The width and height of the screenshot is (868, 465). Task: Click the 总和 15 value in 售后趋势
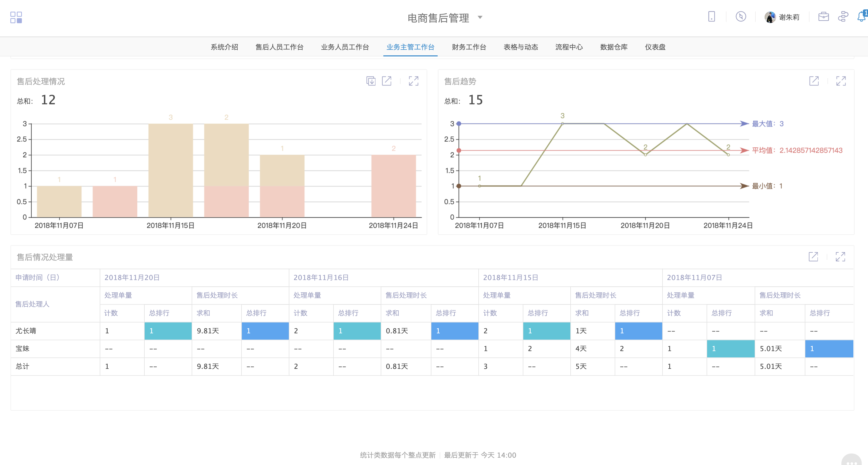pyautogui.click(x=476, y=100)
